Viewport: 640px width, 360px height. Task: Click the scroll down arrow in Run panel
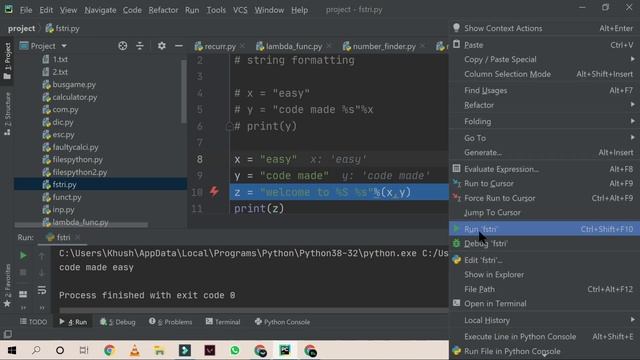click(42, 272)
